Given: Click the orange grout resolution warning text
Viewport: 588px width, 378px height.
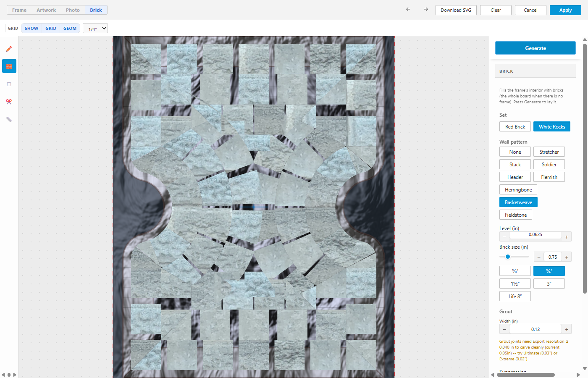Looking at the screenshot, I should coord(534,350).
